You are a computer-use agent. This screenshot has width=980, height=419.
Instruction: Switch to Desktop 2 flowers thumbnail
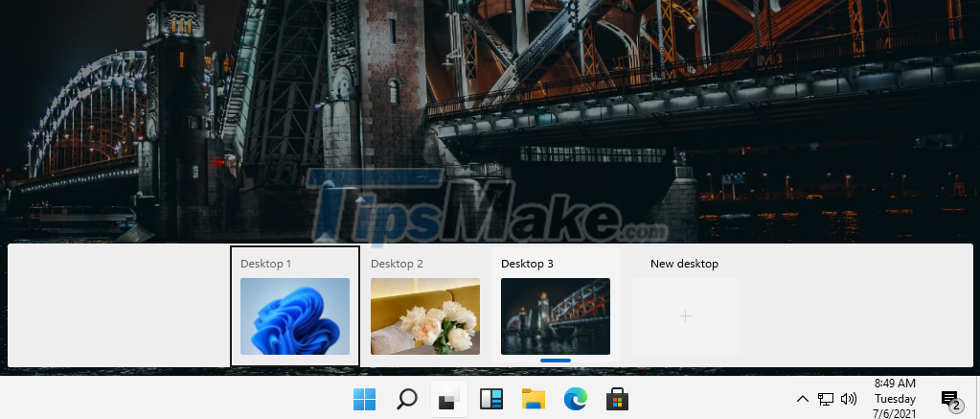(x=425, y=316)
